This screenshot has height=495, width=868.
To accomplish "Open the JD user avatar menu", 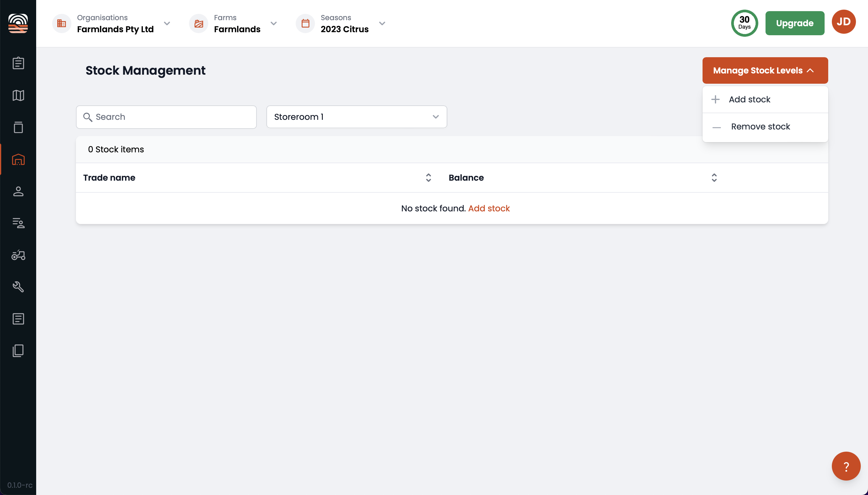I will point(844,22).
